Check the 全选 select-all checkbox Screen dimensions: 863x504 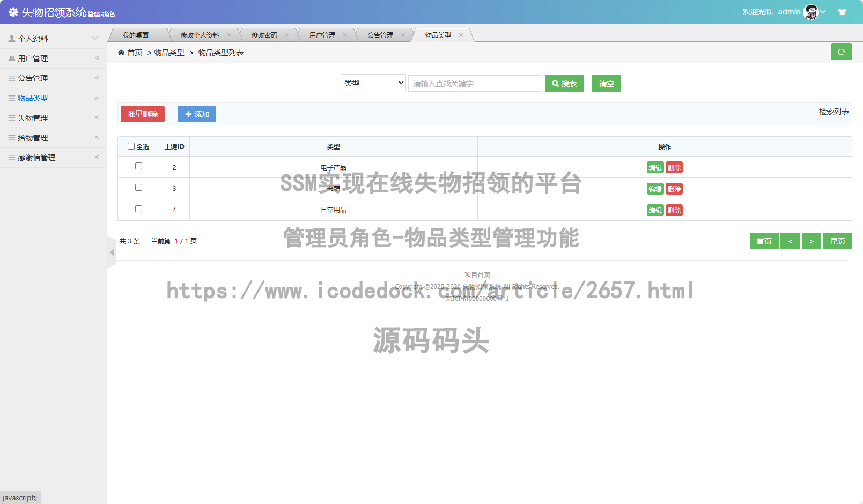click(x=131, y=146)
